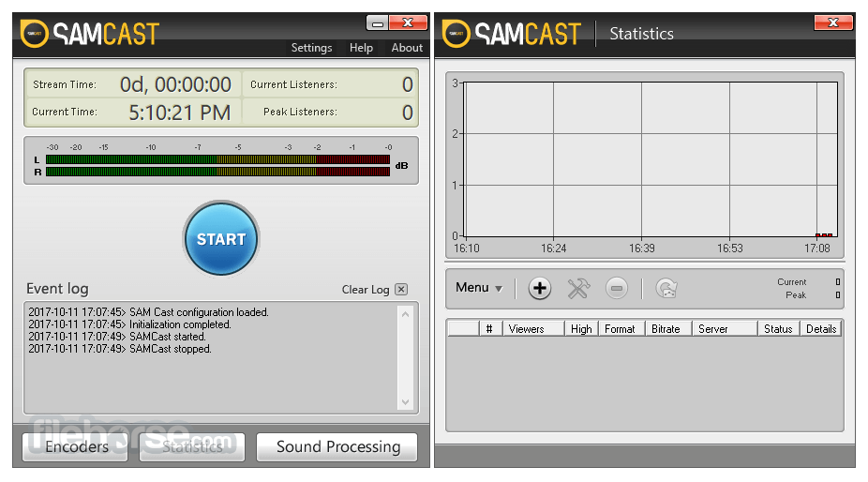Open the Encoders panel
This screenshot has width=868, height=482.
(x=75, y=446)
